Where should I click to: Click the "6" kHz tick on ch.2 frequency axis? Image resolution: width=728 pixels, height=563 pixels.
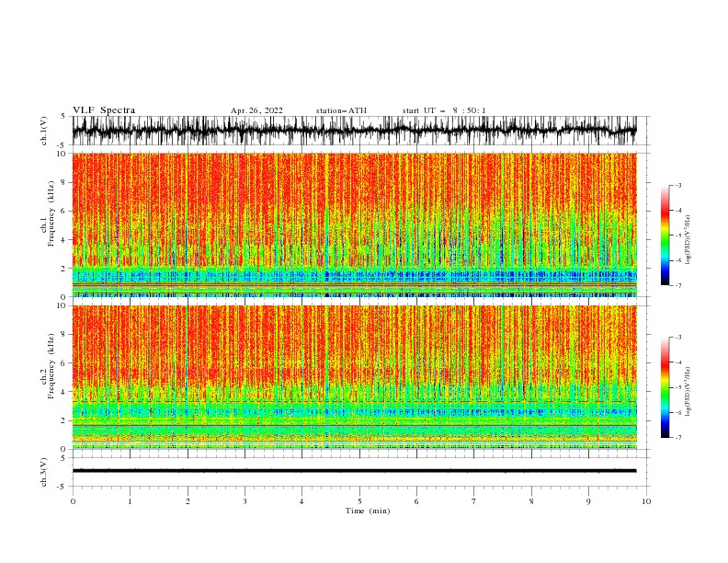63,363
